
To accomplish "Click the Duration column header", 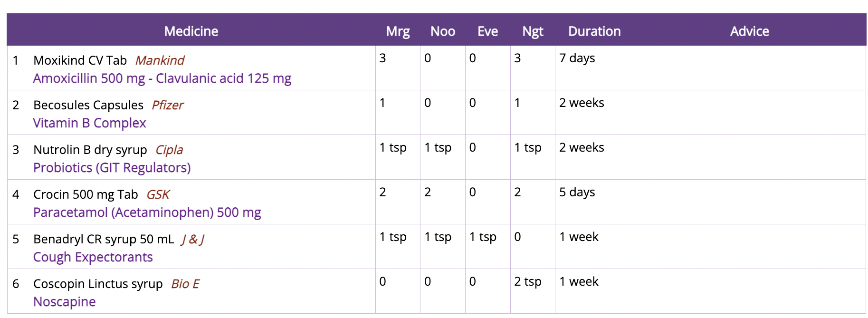I will click(594, 31).
